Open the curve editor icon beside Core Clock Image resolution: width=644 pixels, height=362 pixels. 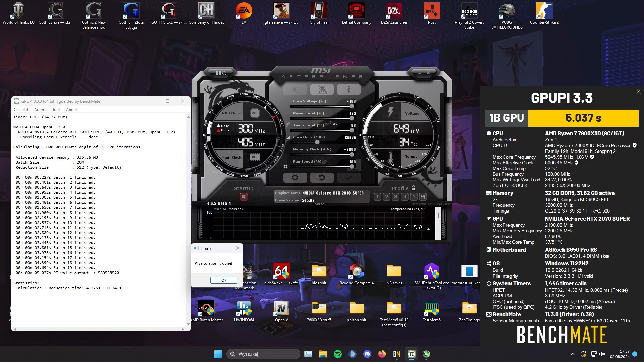point(288,137)
